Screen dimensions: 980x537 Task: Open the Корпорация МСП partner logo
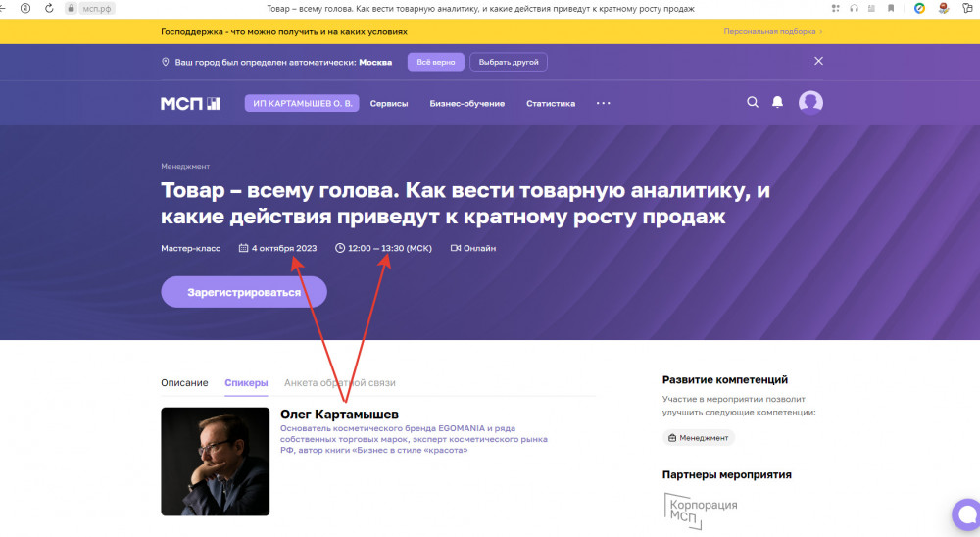point(701,511)
